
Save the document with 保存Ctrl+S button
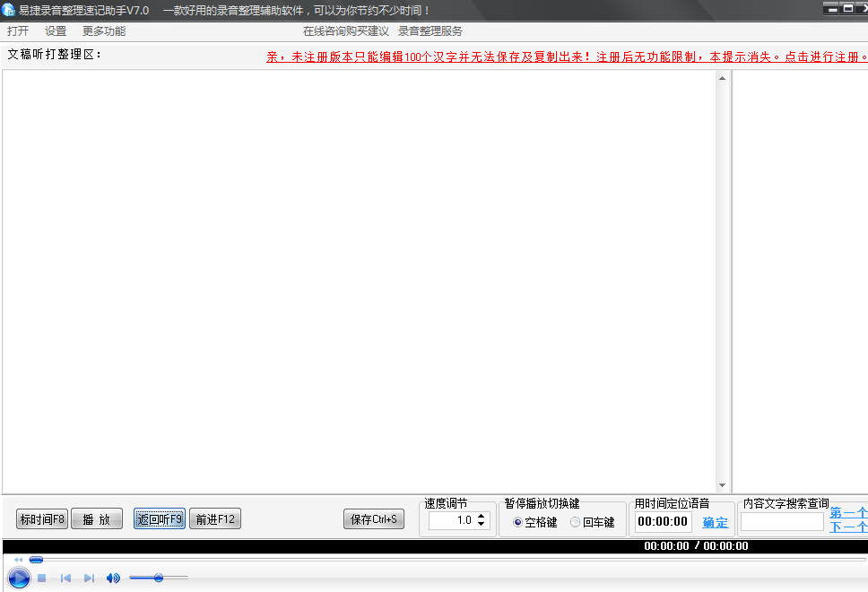pyautogui.click(x=373, y=518)
